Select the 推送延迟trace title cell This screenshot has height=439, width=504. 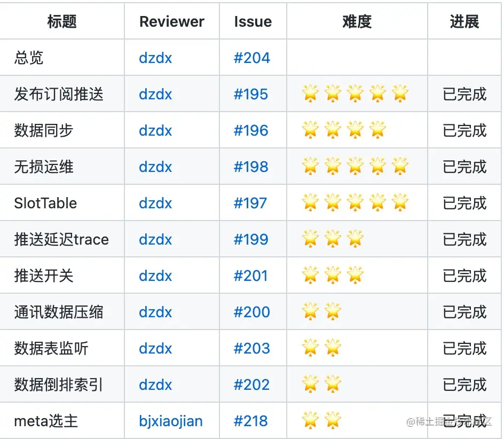coord(62,240)
